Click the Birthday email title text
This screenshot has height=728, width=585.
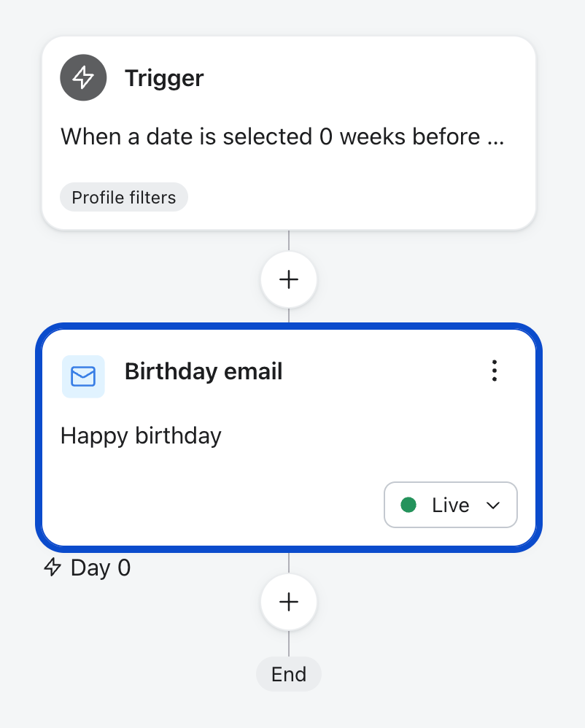click(x=204, y=371)
